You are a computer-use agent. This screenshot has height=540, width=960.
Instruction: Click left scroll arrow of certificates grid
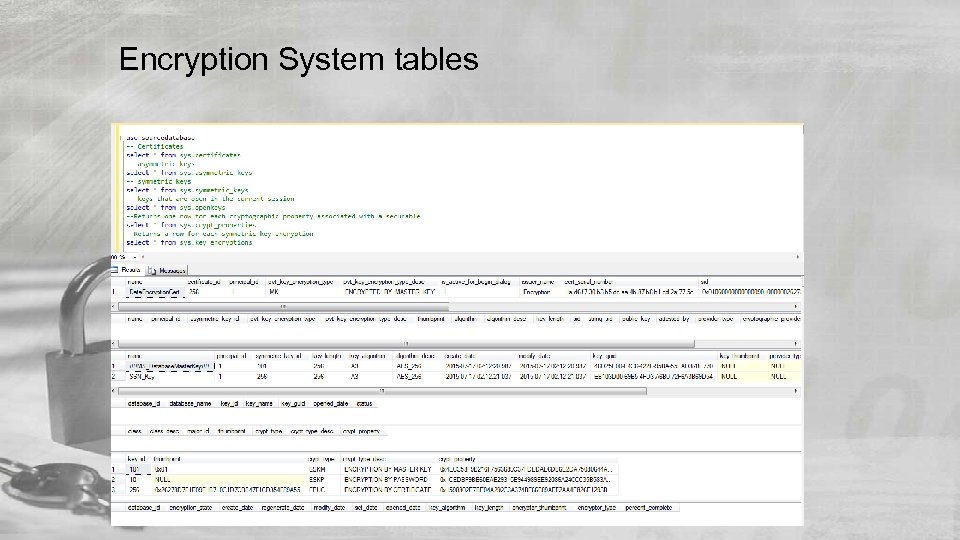pyautogui.click(x=114, y=307)
